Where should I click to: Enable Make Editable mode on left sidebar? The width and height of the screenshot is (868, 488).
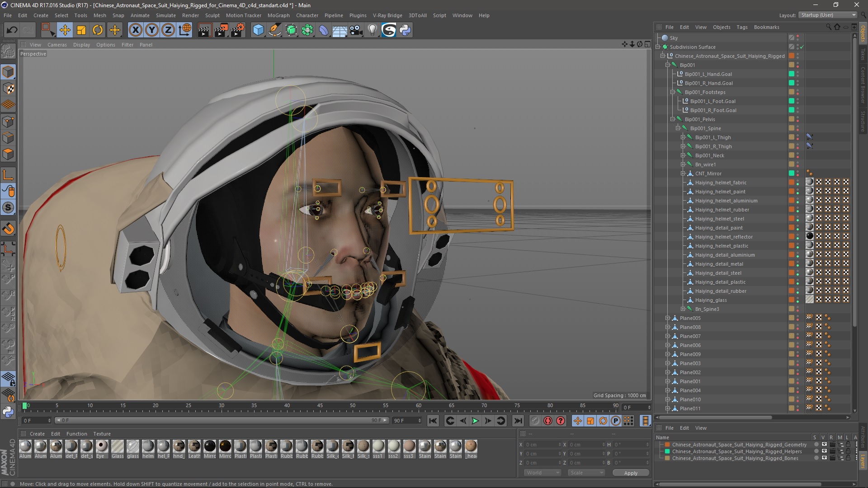pos(8,52)
